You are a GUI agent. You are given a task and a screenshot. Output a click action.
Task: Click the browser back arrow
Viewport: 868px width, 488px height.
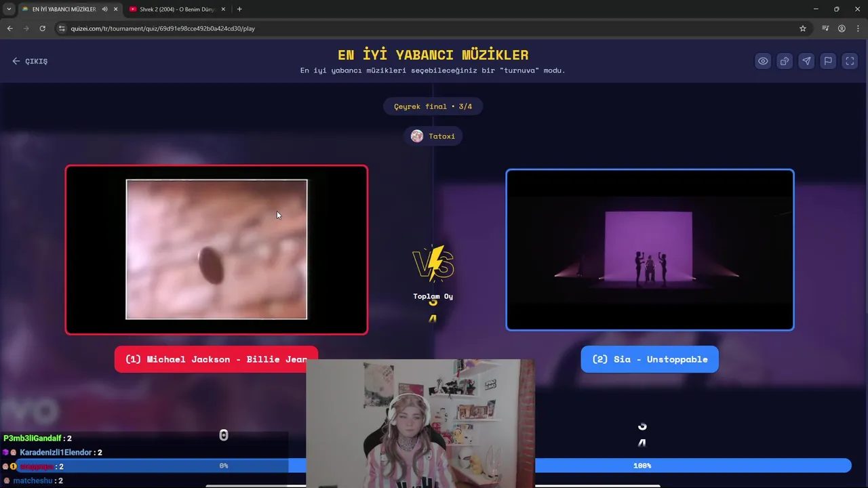[9, 28]
